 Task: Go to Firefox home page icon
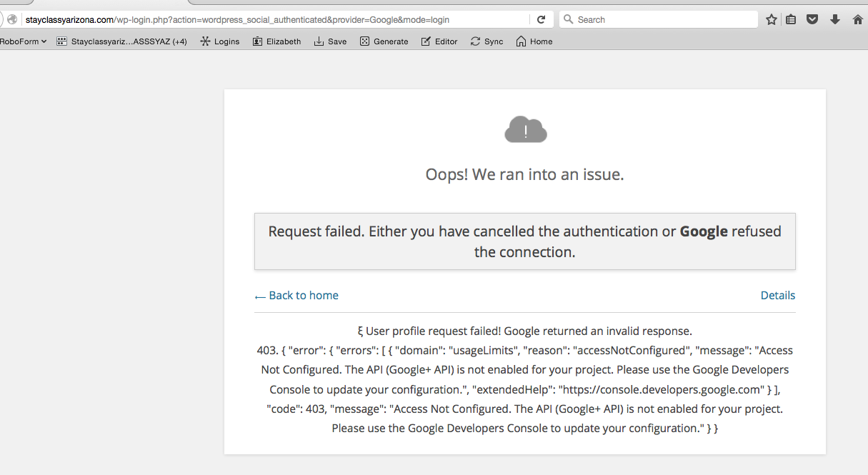click(x=858, y=20)
